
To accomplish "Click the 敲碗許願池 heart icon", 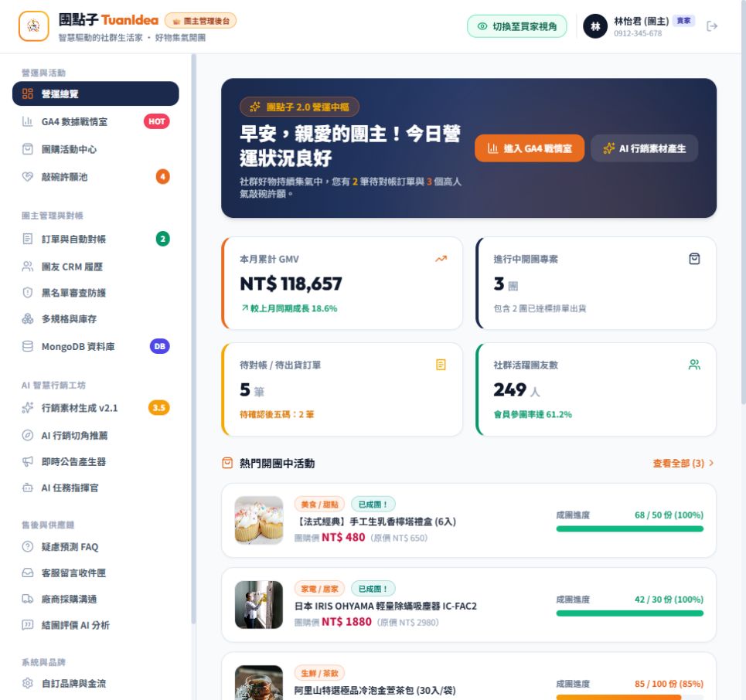I will [x=28, y=177].
